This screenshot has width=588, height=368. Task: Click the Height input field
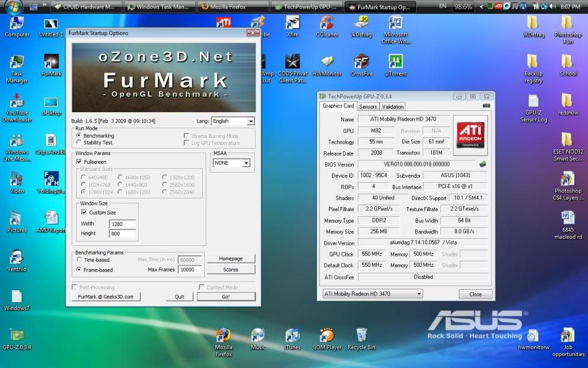click(122, 233)
